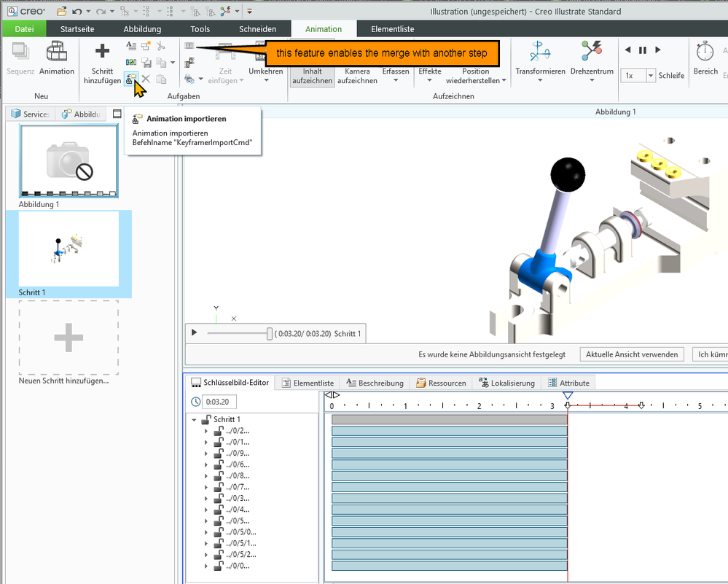This screenshot has width=728, height=584.
Task: Click the Neuen Schritt hinzufügen placeholder
Action: 69,338
